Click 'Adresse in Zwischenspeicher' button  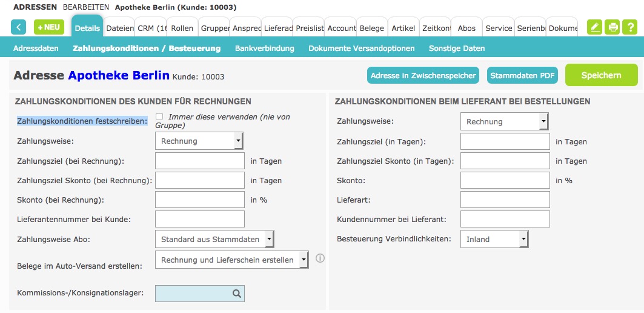coord(423,76)
